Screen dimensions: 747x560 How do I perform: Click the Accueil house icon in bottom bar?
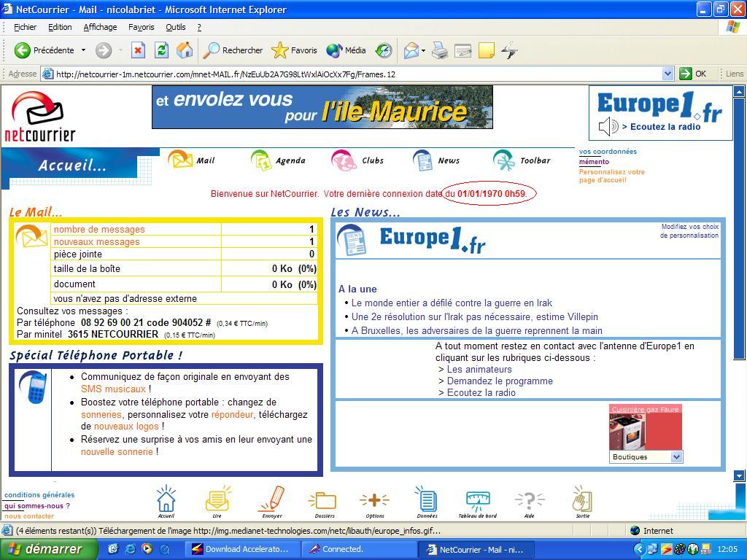coord(166,500)
